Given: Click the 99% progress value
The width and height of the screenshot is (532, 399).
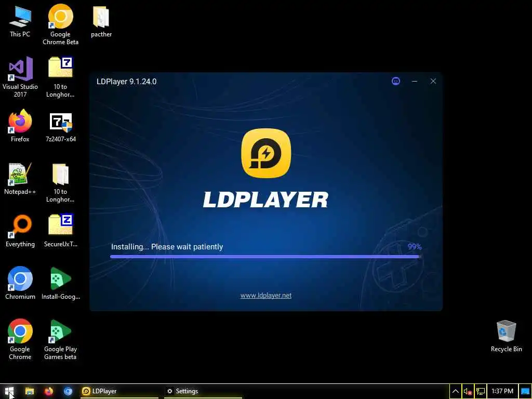Looking at the screenshot, I should [x=415, y=247].
